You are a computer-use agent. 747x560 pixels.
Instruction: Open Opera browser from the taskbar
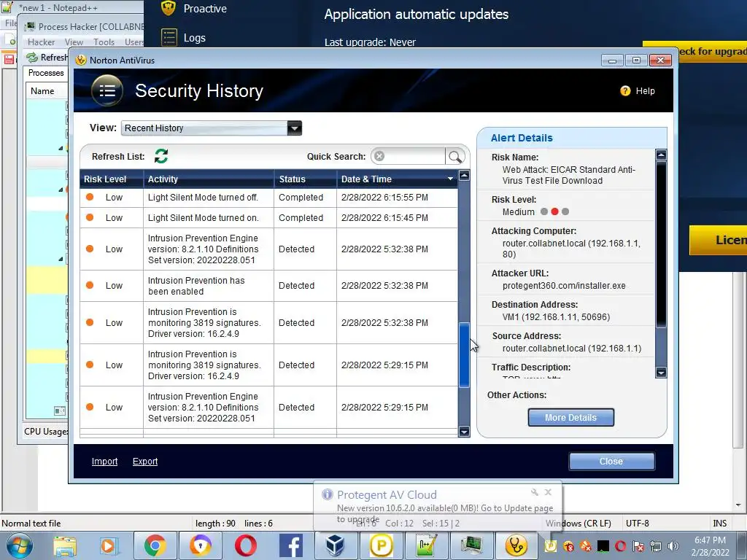245,545
